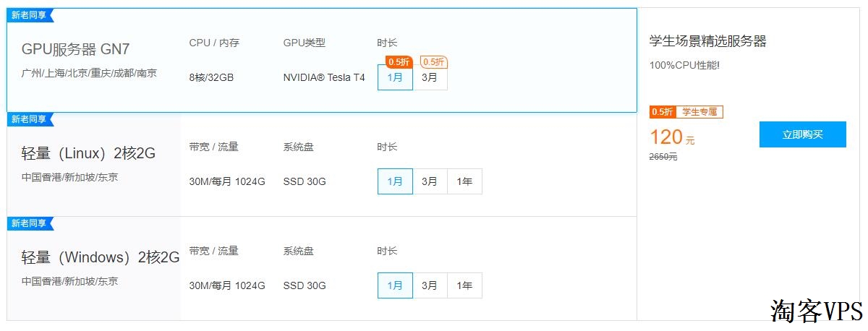Select the GPU服务器 GN7 product card
Viewport: 868px width, 331px height.
[x=322, y=60]
